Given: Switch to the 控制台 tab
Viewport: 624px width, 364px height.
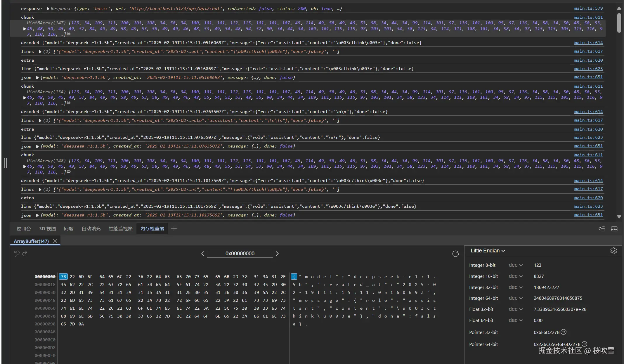Looking at the screenshot, I should (23, 228).
